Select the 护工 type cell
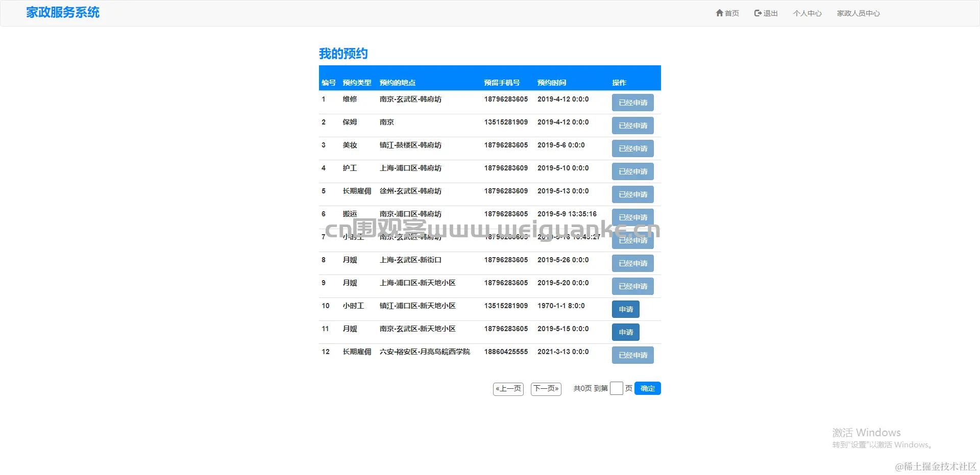The image size is (980, 475). 350,168
